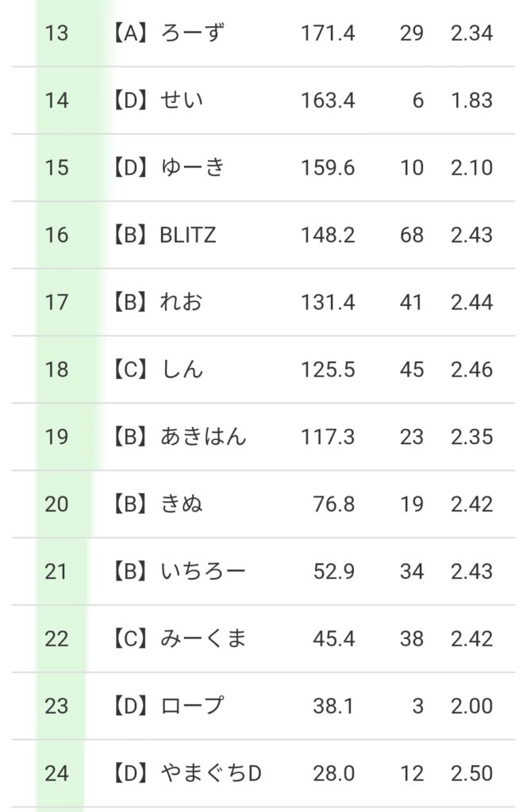Tap rank number 24
This screenshot has width=527, height=812.
[x=57, y=773]
